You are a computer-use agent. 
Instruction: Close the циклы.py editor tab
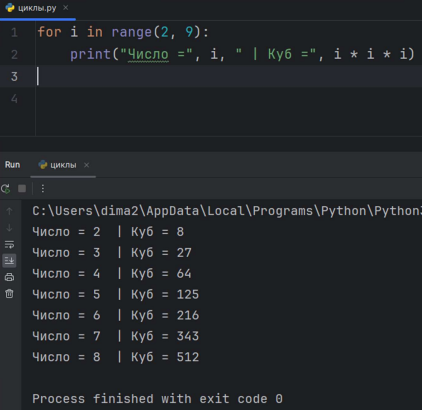[x=66, y=8]
